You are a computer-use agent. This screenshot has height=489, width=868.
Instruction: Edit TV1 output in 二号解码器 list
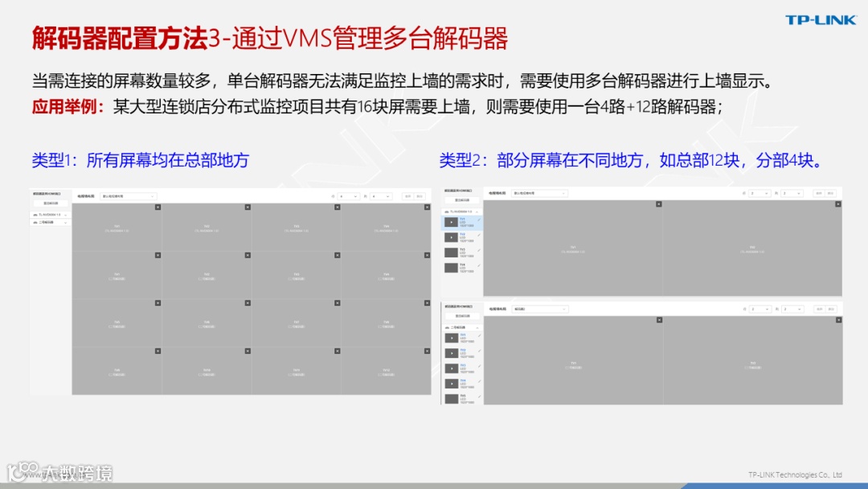pos(479,335)
